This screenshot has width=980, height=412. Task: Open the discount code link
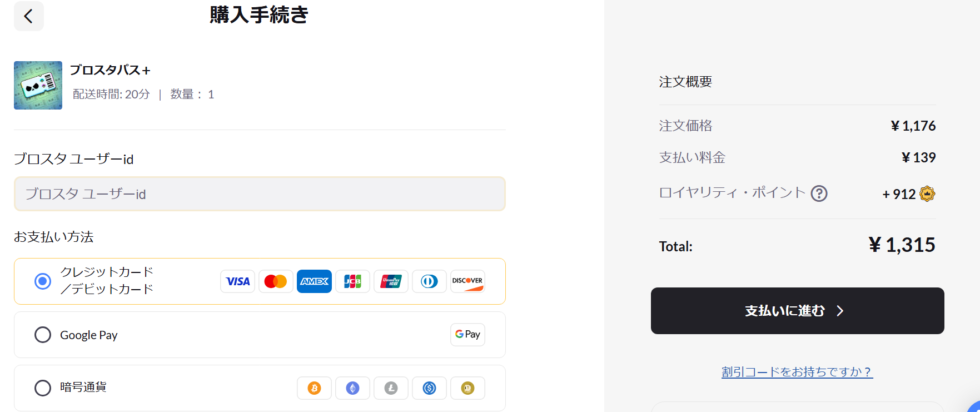coord(797,372)
